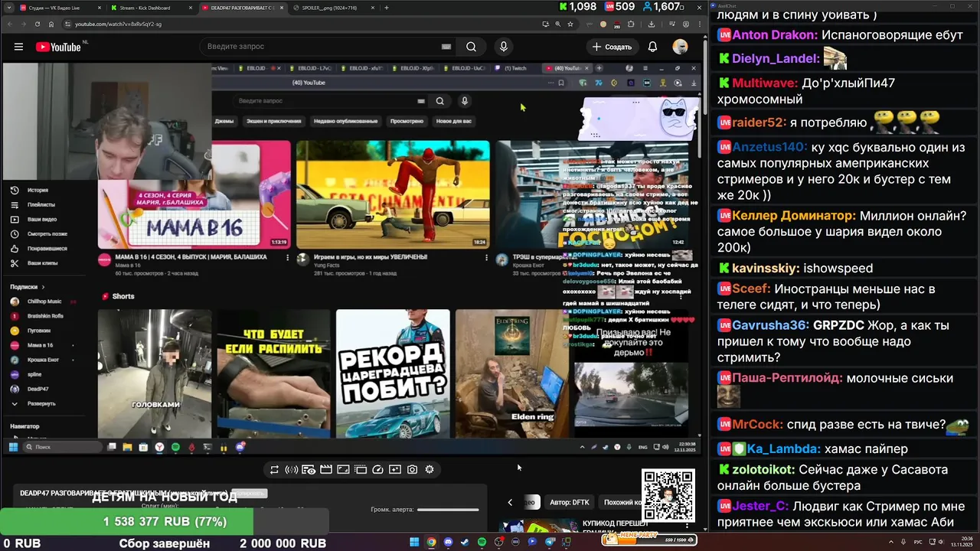Image resolution: width=980 pixels, height=551 pixels.
Task: Open the on-screen keyboard icon in search box
Action: point(446,47)
